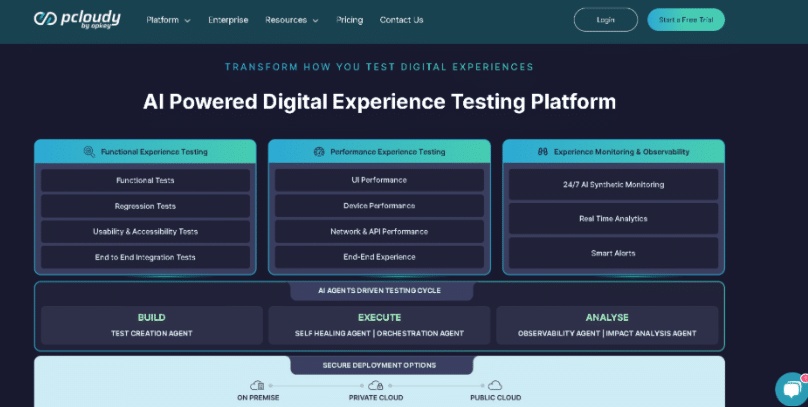
Task: Click the Functional Experience Testing magnifier icon
Action: 90,152
